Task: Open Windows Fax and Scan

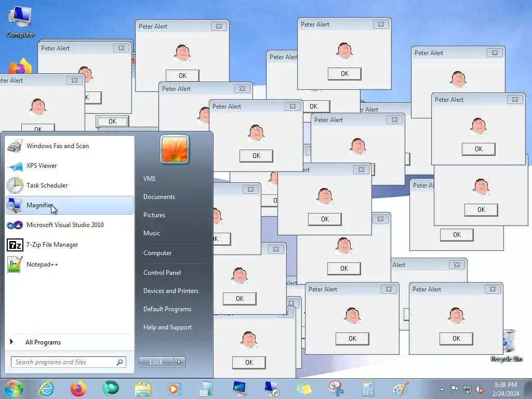Action: tap(70, 146)
